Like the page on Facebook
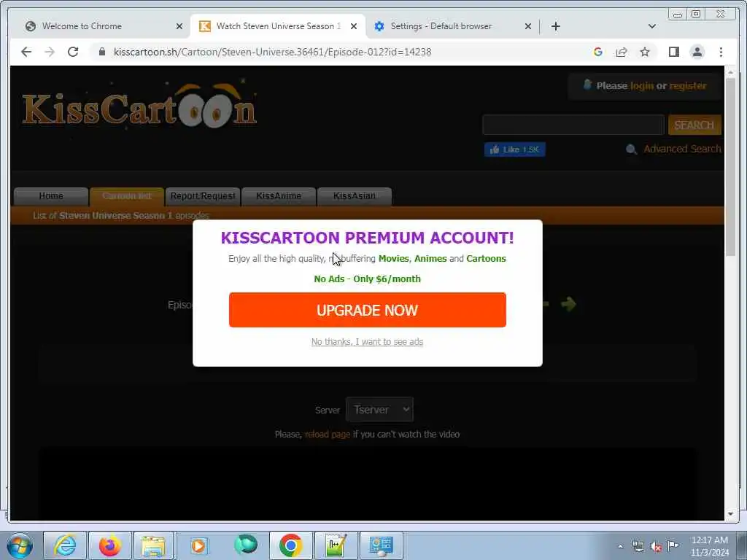The image size is (747, 560). (514, 149)
